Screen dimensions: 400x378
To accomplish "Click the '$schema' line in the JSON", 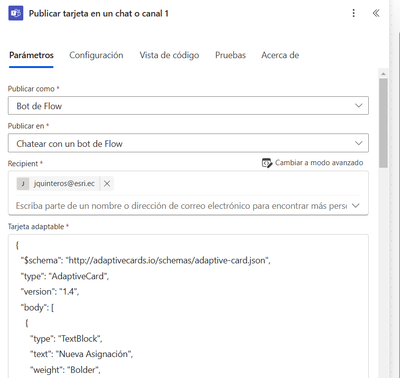I will (145, 260).
